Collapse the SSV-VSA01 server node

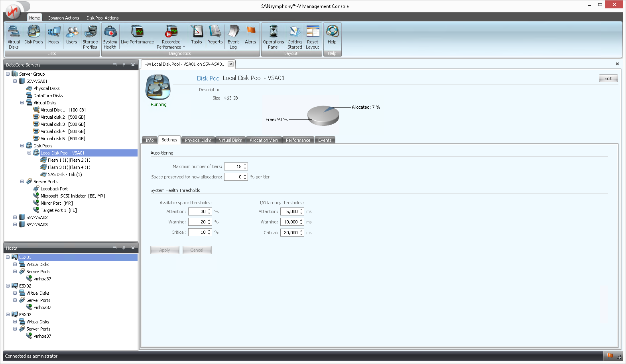(x=15, y=81)
